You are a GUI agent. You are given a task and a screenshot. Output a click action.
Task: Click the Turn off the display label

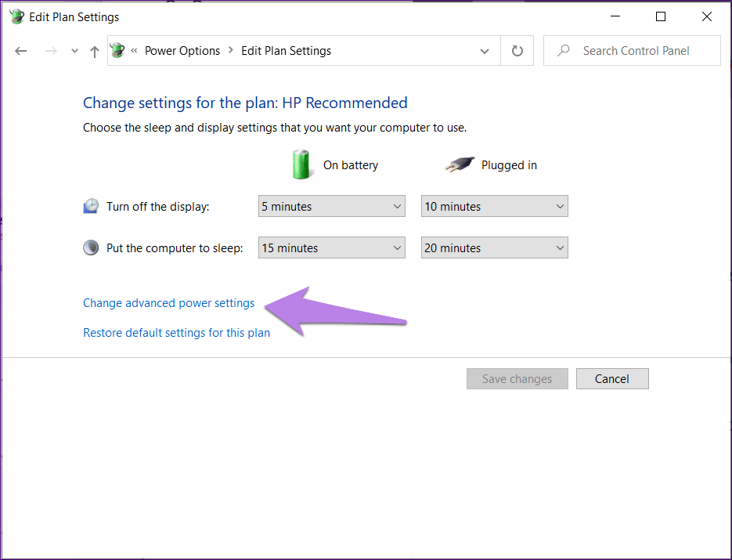(158, 207)
